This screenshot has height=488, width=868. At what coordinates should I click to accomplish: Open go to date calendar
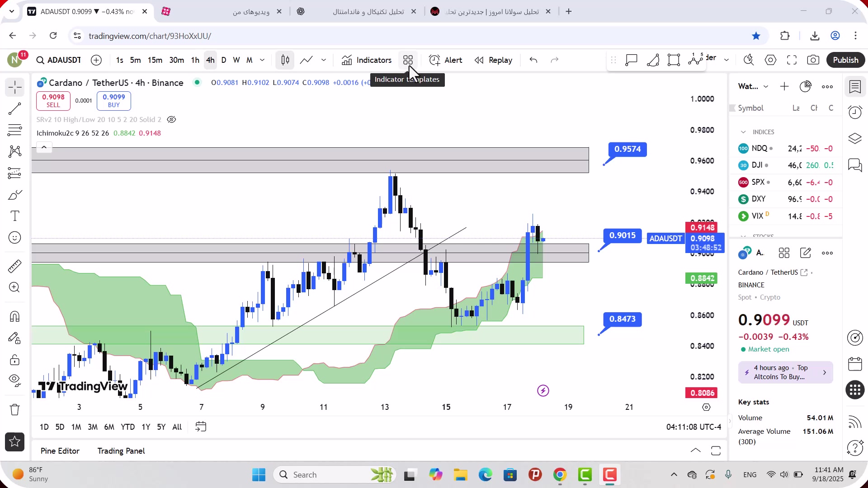point(201,427)
